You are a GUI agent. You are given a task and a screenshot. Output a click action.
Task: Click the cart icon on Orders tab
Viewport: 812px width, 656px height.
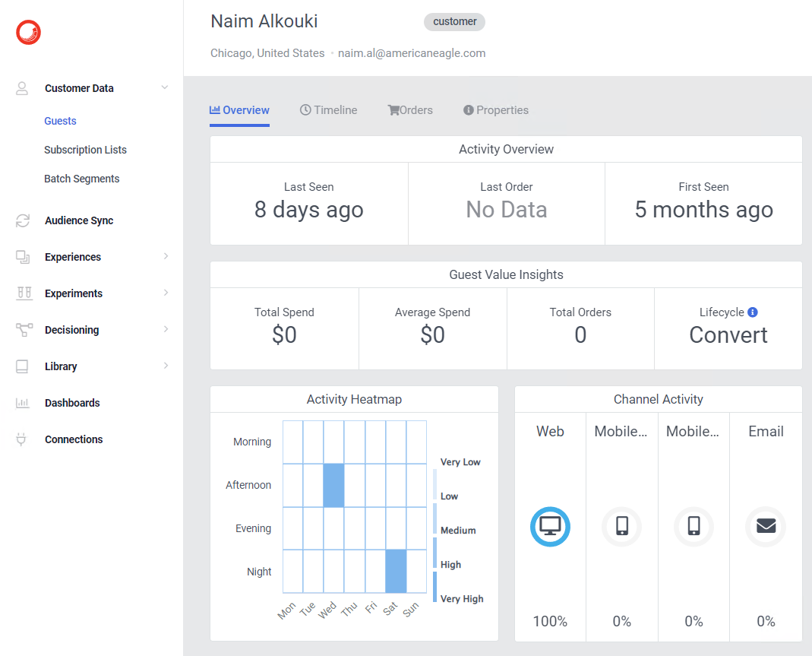click(393, 110)
